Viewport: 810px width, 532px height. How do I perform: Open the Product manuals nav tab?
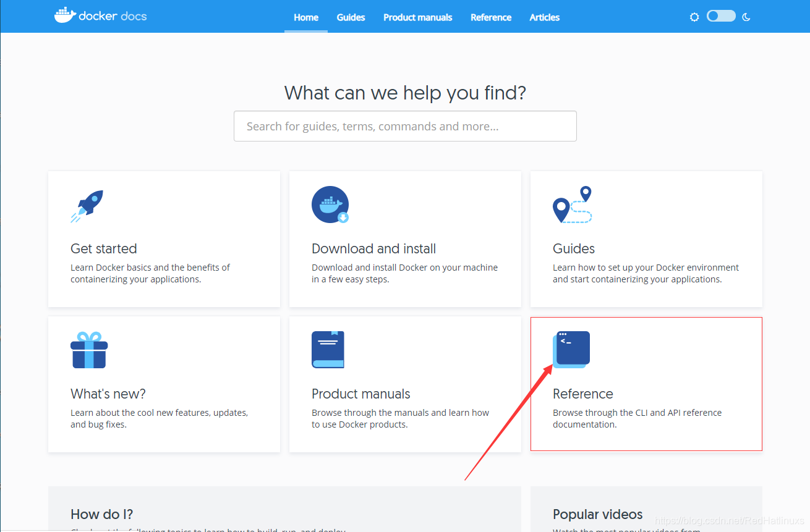click(417, 17)
